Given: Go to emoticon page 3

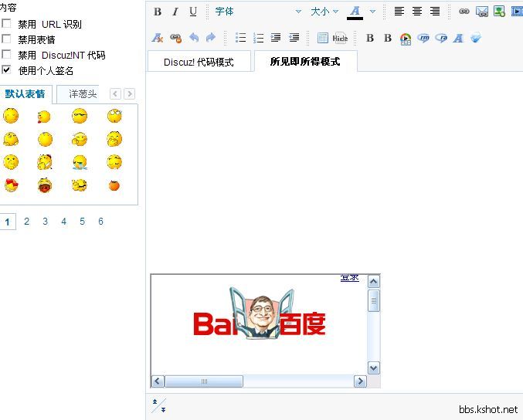Looking at the screenshot, I should coord(45,222).
